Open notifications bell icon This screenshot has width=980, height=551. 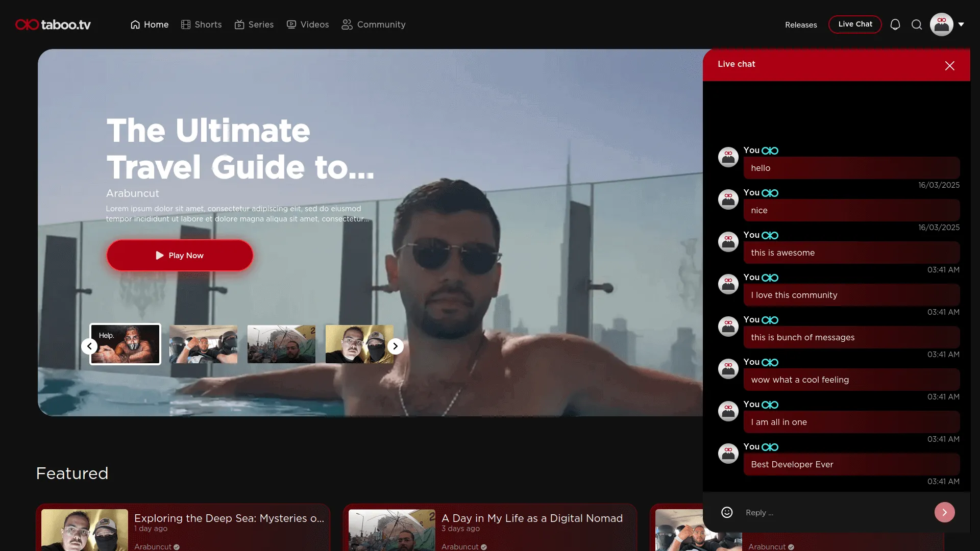click(895, 24)
